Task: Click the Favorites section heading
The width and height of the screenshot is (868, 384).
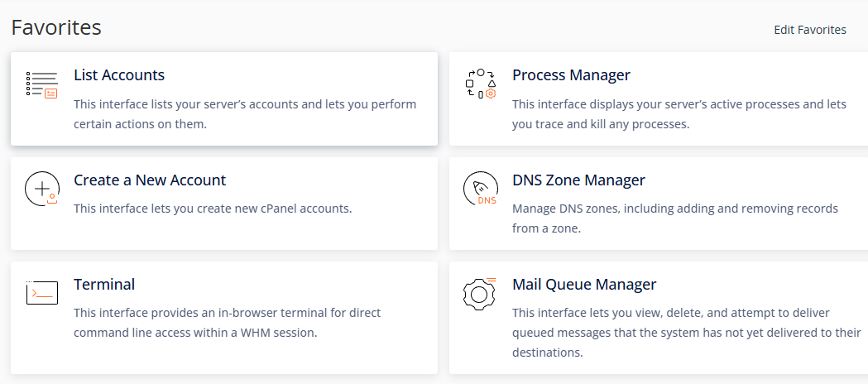Action: pyautogui.click(x=56, y=27)
